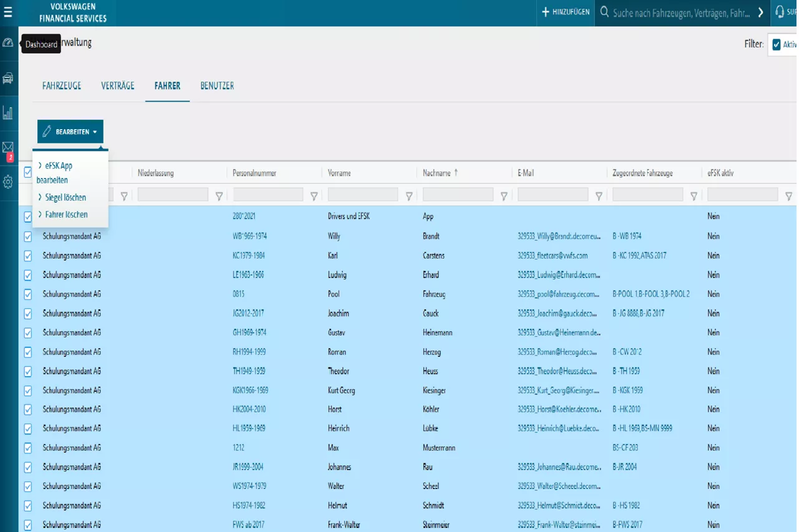The width and height of the screenshot is (799, 532).
Task: Open the vehicle car icon in sidebar
Action: click(8, 79)
